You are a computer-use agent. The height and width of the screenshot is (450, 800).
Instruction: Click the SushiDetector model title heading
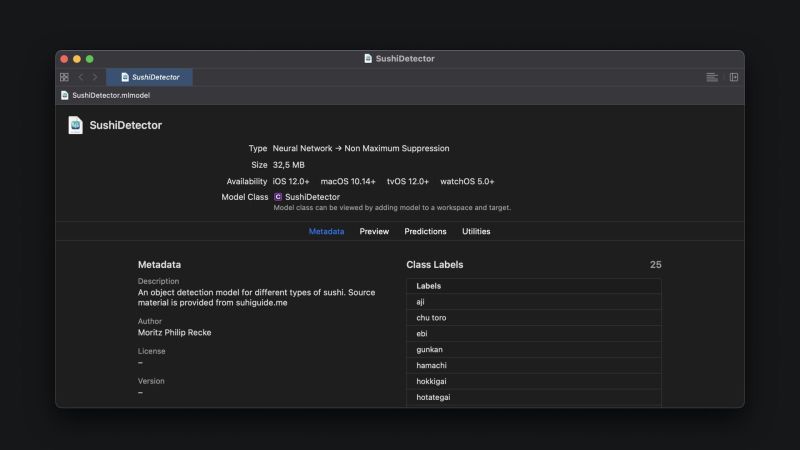pos(126,125)
